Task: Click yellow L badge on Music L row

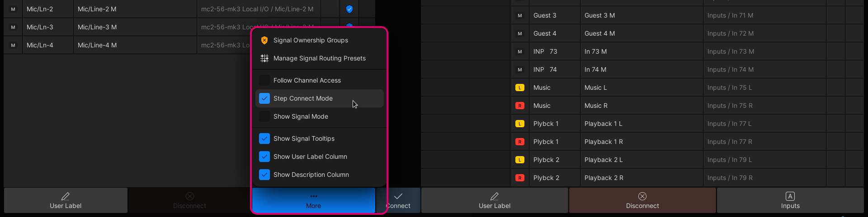Action: [x=520, y=88]
